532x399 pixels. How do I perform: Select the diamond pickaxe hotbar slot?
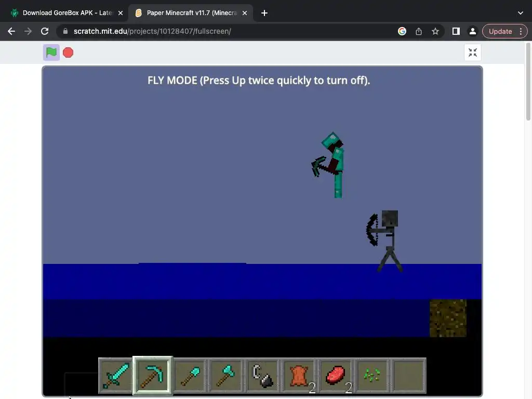153,376
